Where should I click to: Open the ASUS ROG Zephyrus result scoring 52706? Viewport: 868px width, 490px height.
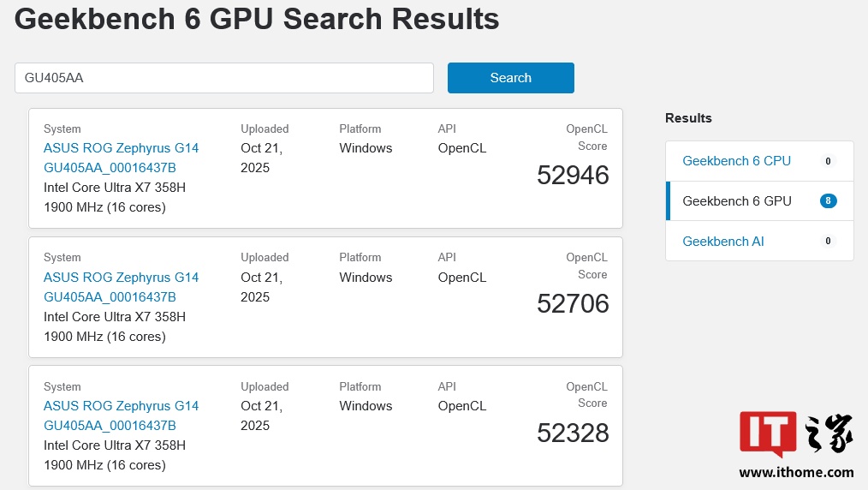coord(121,287)
